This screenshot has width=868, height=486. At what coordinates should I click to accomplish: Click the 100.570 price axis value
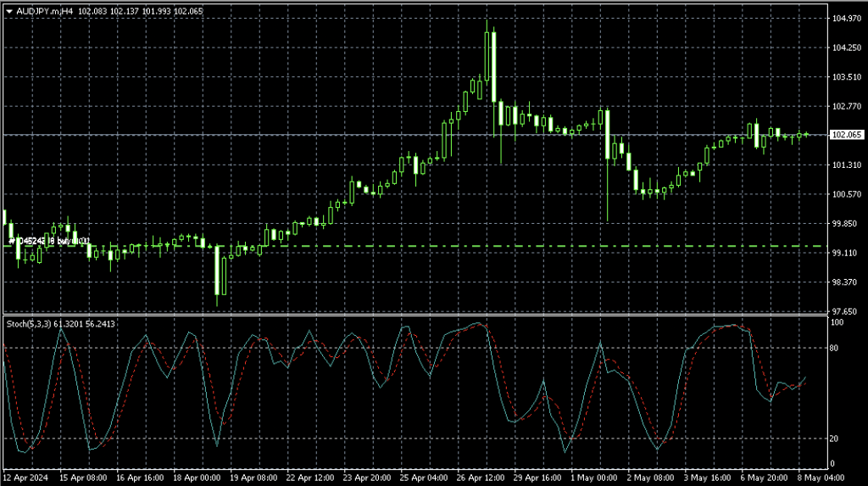click(x=846, y=194)
